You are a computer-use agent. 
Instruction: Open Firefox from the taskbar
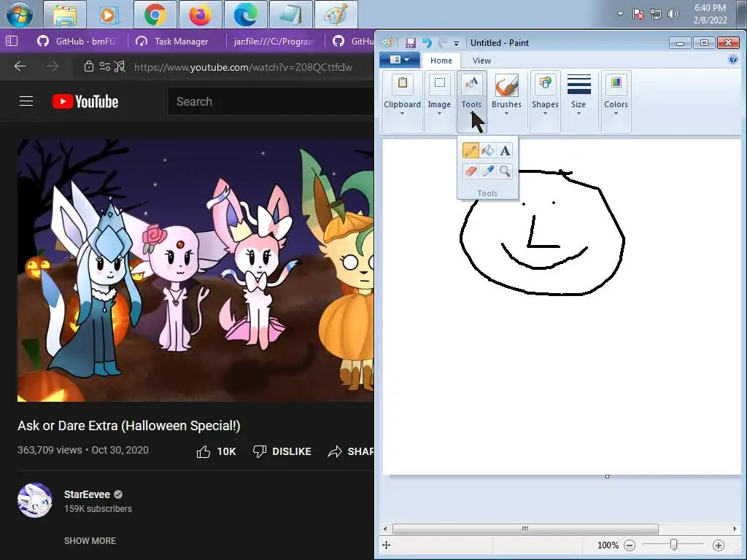(x=200, y=15)
